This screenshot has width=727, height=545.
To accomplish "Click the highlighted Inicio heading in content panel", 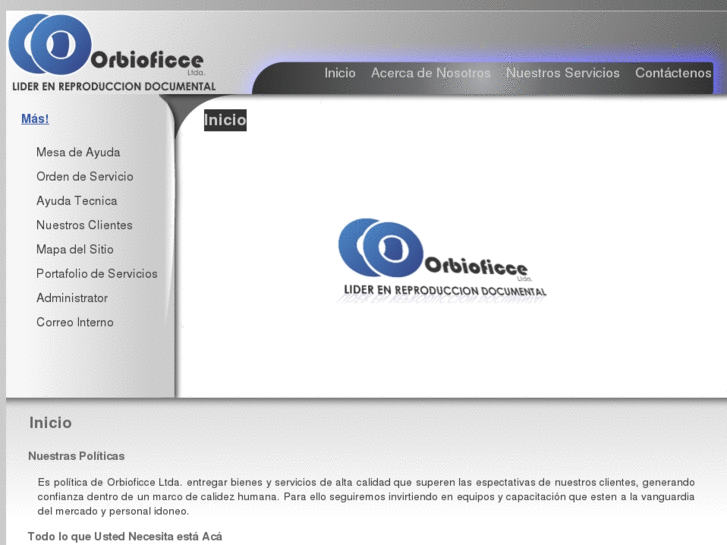I will click(x=225, y=120).
